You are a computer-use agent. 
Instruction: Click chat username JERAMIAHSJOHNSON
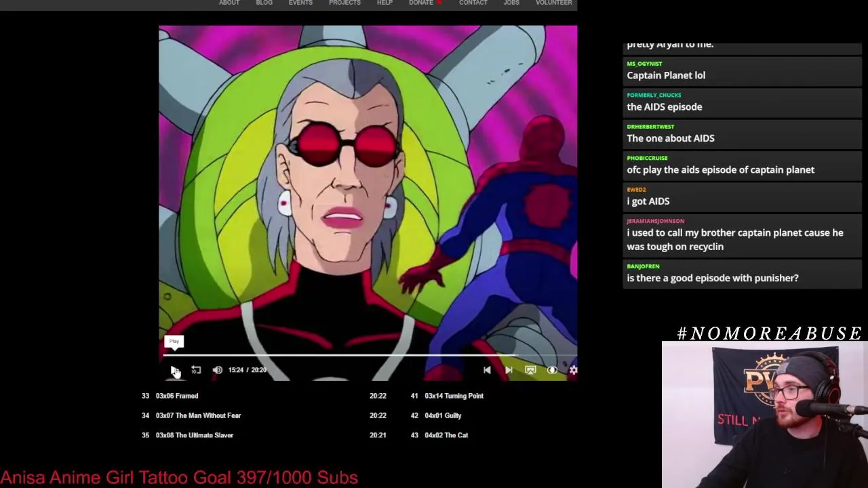click(x=655, y=221)
